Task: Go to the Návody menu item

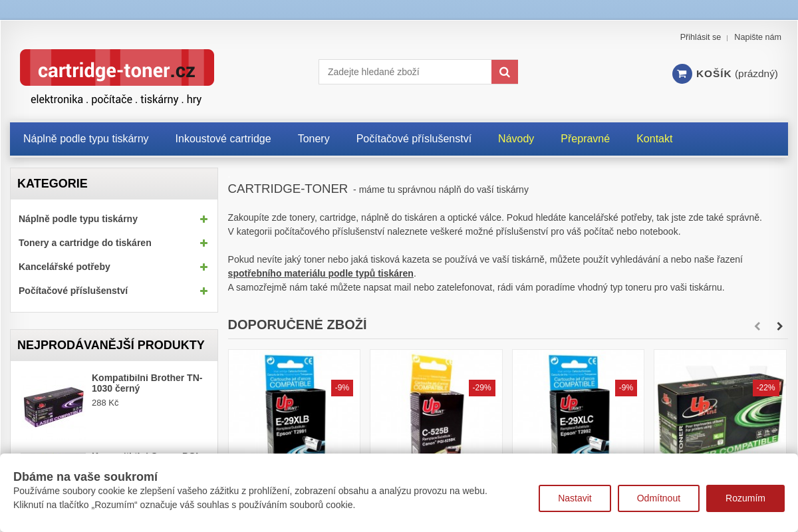Action: 515,138
